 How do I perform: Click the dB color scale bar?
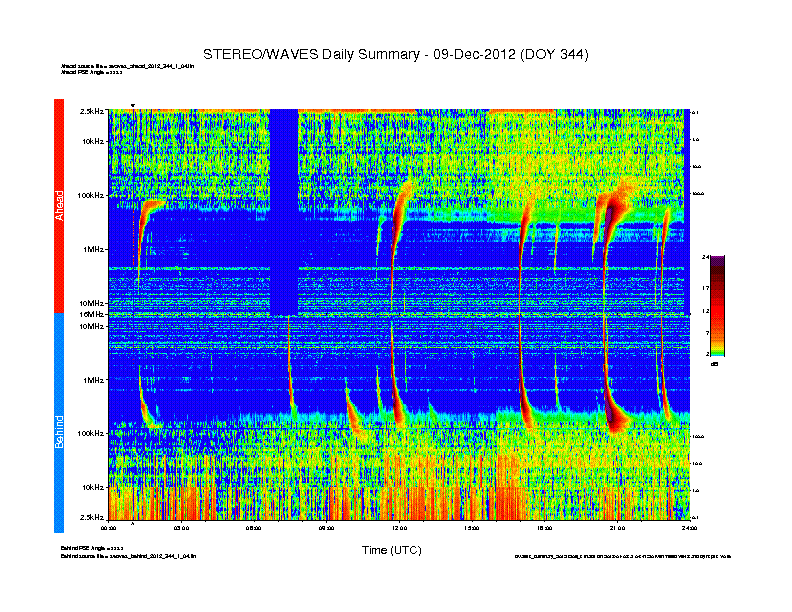point(717,306)
